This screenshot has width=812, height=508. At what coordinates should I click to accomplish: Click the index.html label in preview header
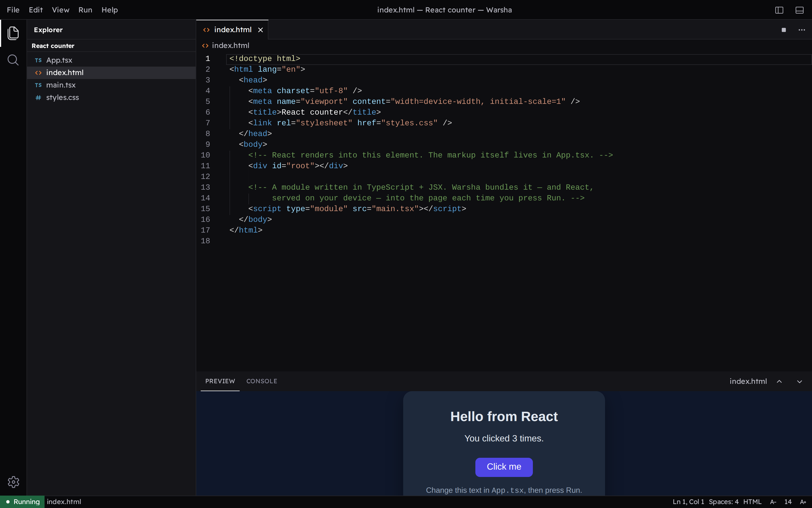[x=748, y=381]
